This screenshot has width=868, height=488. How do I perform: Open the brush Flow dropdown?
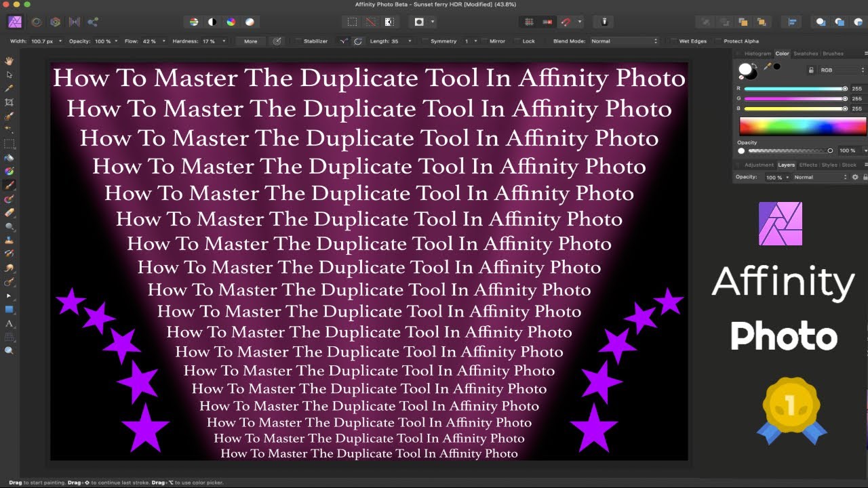tap(163, 41)
